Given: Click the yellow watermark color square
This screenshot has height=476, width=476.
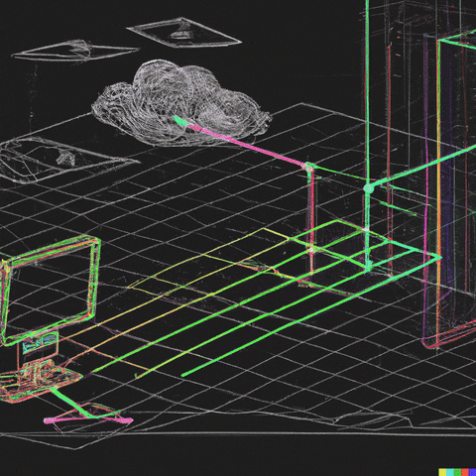Looking at the screenshot, I should [442, 472].
